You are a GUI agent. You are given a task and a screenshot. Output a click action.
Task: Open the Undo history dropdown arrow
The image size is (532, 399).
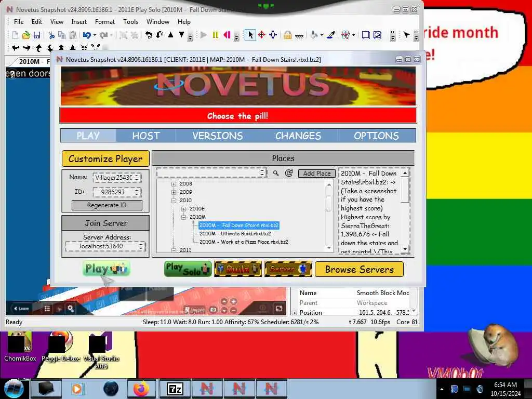tap(95, 35)
